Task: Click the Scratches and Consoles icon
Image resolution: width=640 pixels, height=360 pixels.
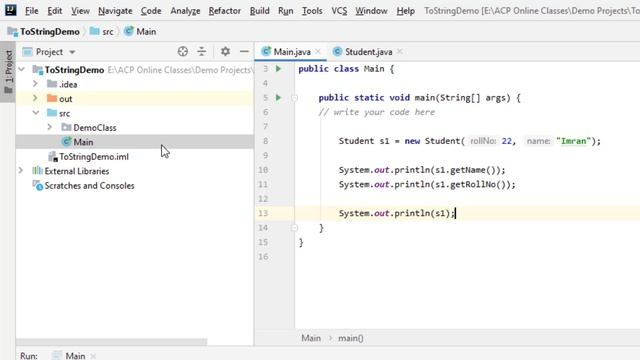Action: pos(38,185)
